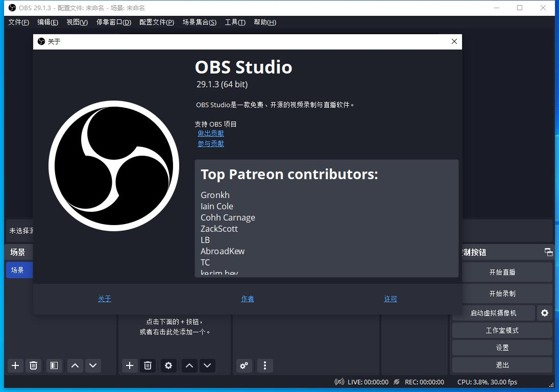The width and height of the screenshot is (559, 392).
Task: Open the scene filters icon
Action: 54,365
